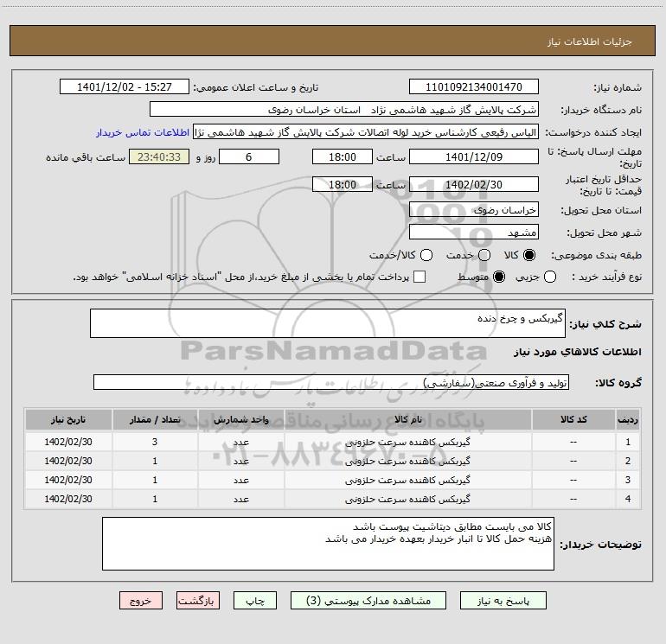
Task: Click the days remaining field showing 6
Action: pos(249,156)
